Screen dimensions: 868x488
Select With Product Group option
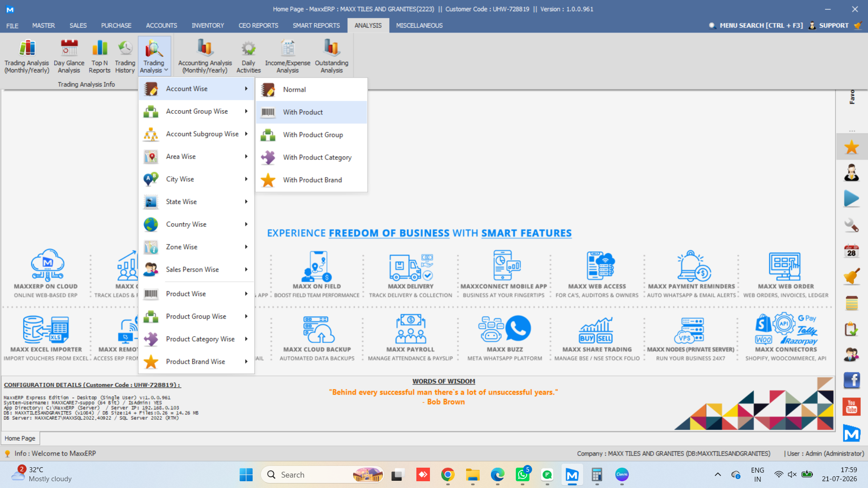[x=311, y=135]
